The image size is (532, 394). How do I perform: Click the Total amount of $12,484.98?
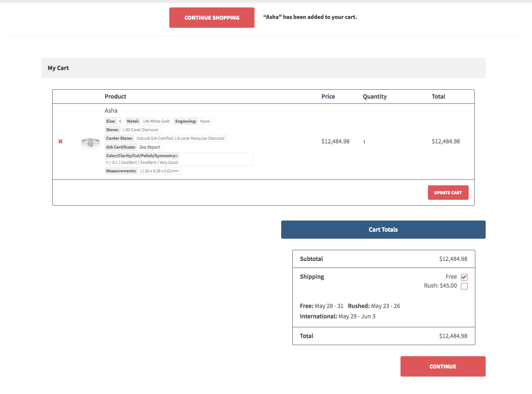(x=453, y=336)
